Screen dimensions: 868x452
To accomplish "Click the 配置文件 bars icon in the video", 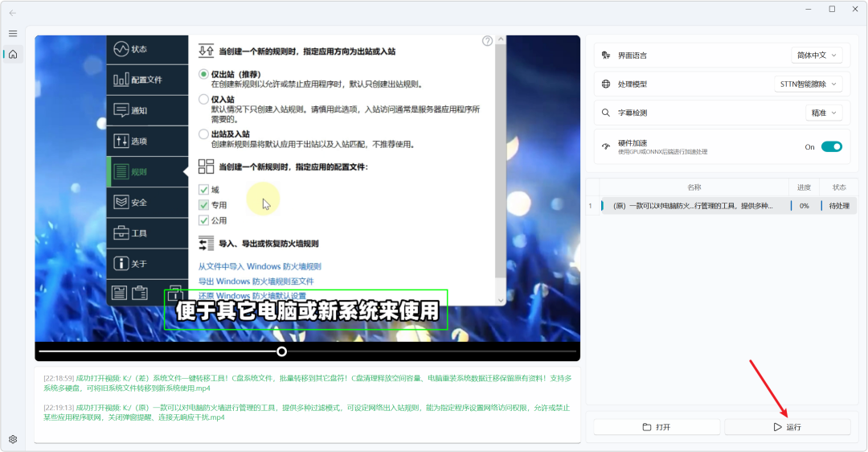I will [121, 80].
